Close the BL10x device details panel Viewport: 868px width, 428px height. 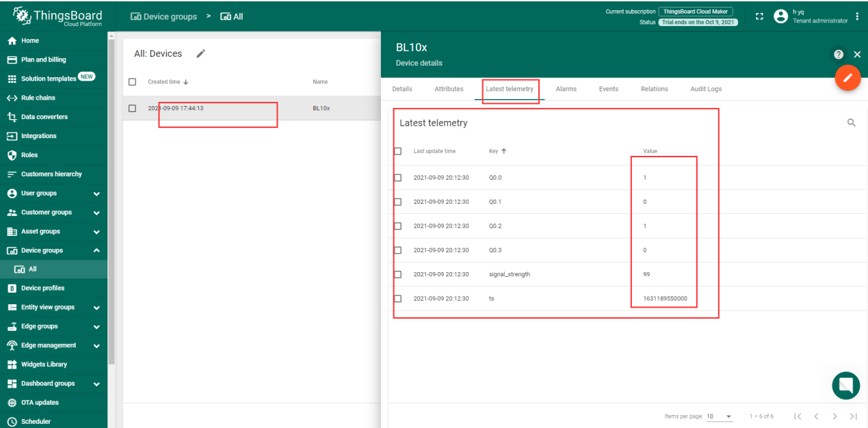(x=857, y=55)
